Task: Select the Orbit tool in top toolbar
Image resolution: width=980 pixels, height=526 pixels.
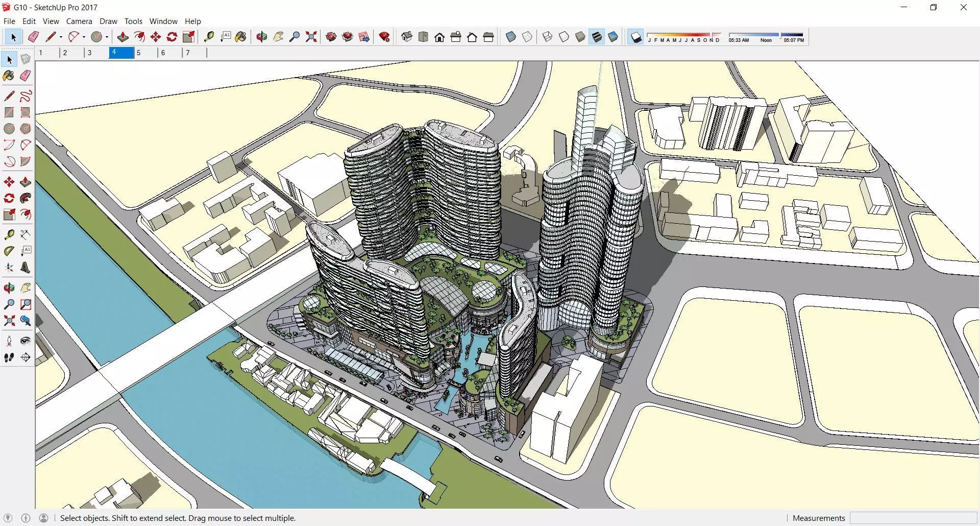Action: coord(262,37)
